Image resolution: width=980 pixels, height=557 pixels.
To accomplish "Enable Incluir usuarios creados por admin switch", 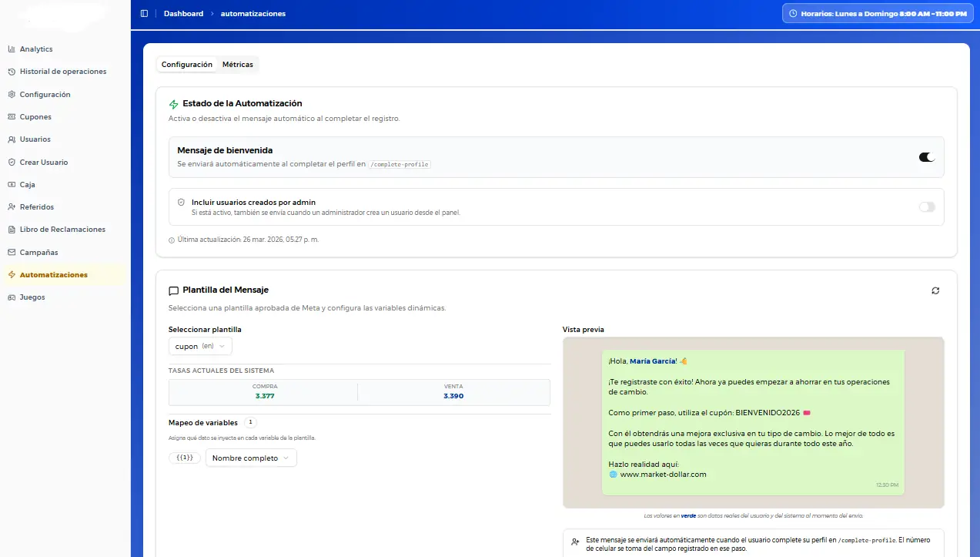I will point(927,207).
